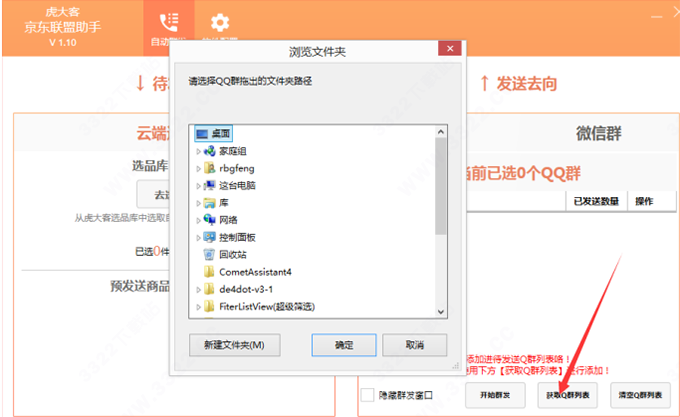The image size is (680, 417).
Task: Click the 家庭组 homegroup icon
Action: (x=209, y=151)
